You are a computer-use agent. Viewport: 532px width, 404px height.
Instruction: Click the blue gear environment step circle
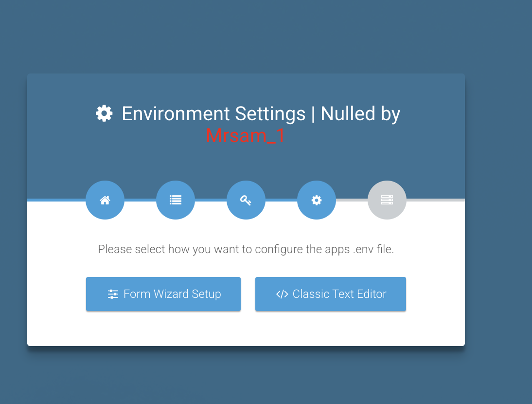(317, 200)
